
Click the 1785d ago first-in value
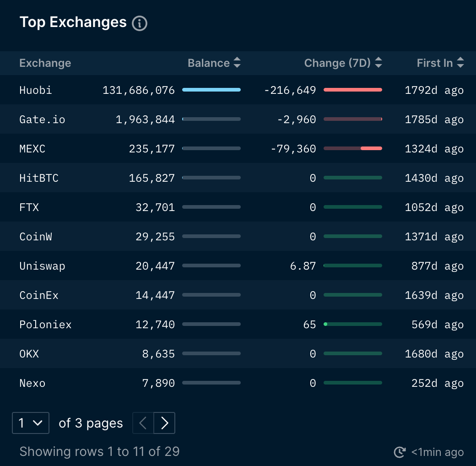click(434, 119)
